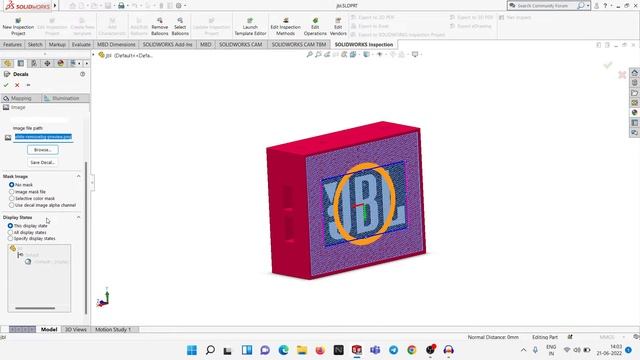Open ConfigurationManager tab icon
This screenshot has height=360, width=640.
click(x=34, y=63)
